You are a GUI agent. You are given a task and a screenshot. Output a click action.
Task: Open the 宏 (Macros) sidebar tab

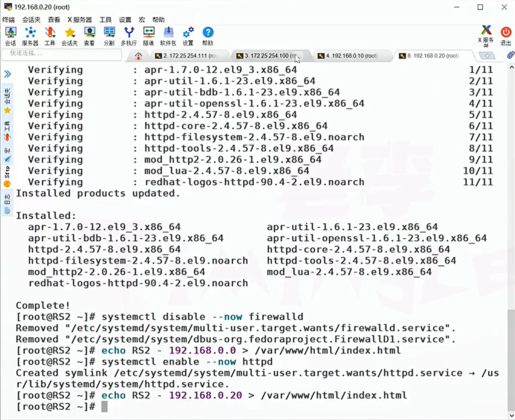(x=7, y=156)
